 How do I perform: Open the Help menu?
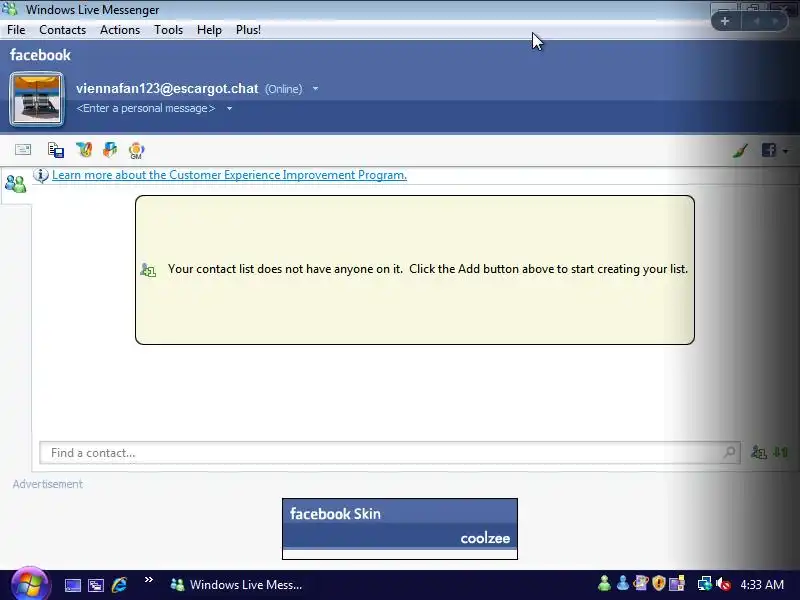[209, 30]
